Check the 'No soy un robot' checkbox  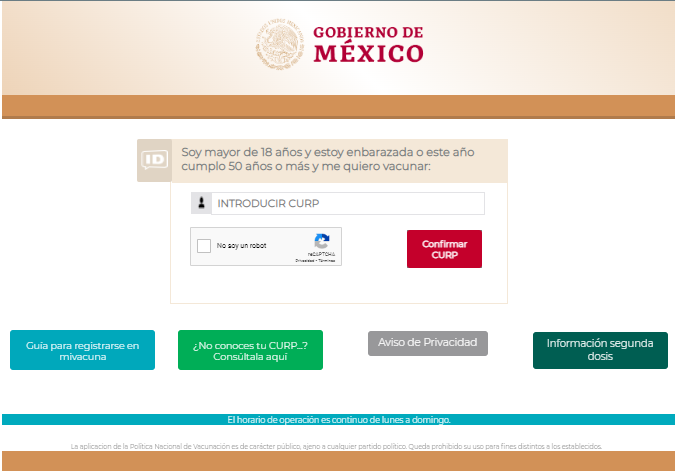coord(204,246)
